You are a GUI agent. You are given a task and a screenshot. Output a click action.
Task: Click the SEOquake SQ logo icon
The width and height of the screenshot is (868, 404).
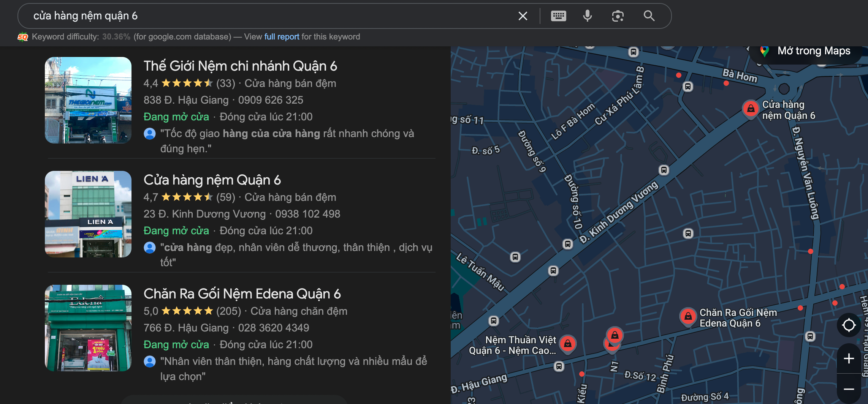pyautogui.click(x=23, y=37)
